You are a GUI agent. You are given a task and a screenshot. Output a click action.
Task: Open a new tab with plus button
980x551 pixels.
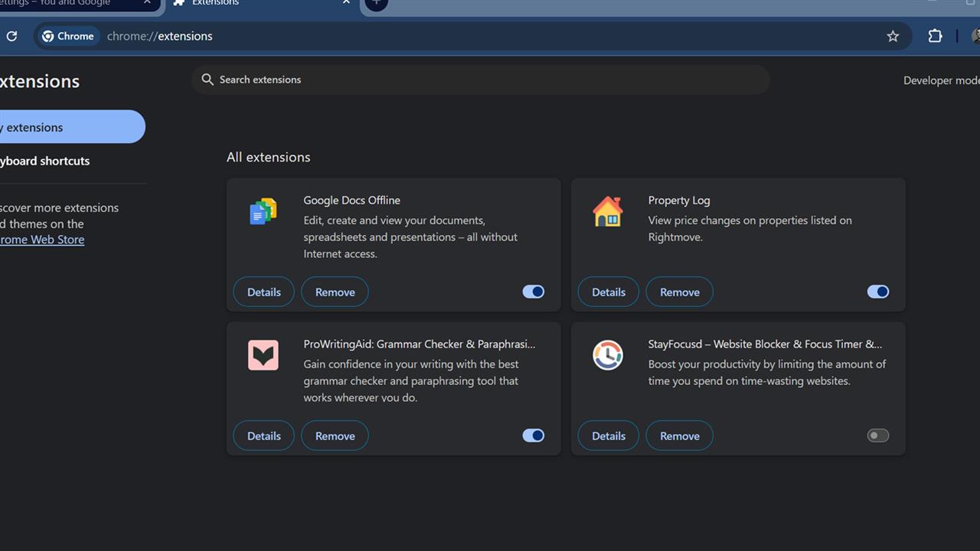pyautogui.click(x=375, y=3)
